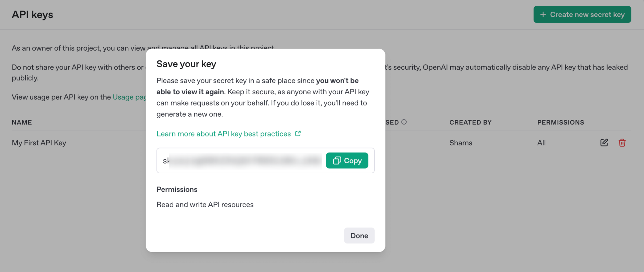Click the copy icon beside the secret key
The width and height of the screenshot is (644, 272).
(337, 161)
